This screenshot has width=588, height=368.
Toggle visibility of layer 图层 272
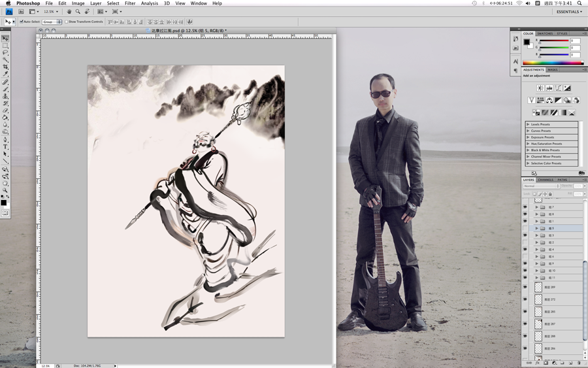click(x=525, y=299)
